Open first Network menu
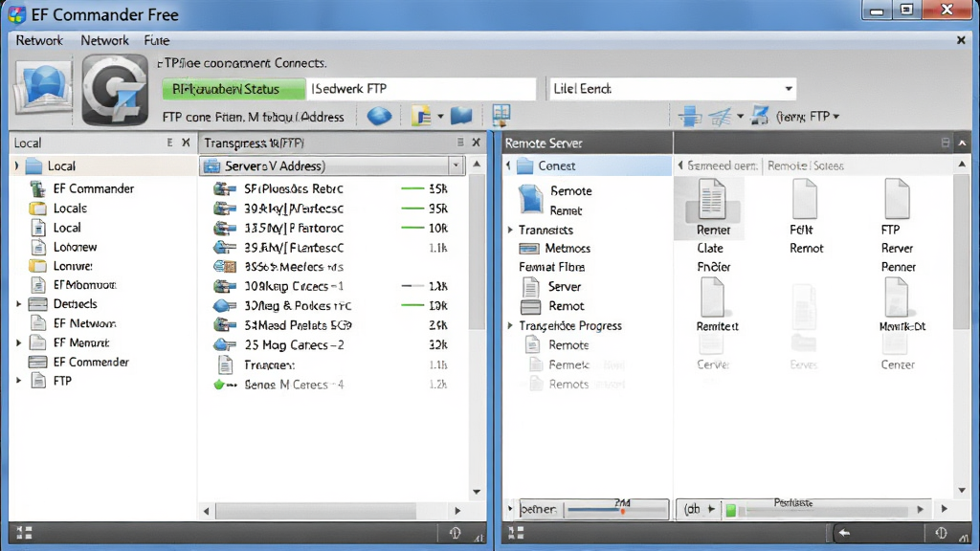The height and width of the screenshot is (551, 980). point(39,40)
